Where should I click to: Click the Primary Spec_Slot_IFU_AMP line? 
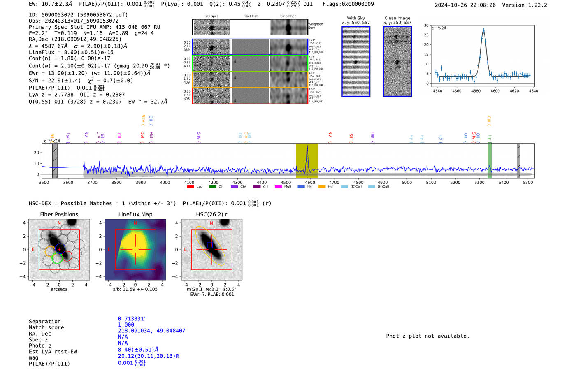pos(95,27)
